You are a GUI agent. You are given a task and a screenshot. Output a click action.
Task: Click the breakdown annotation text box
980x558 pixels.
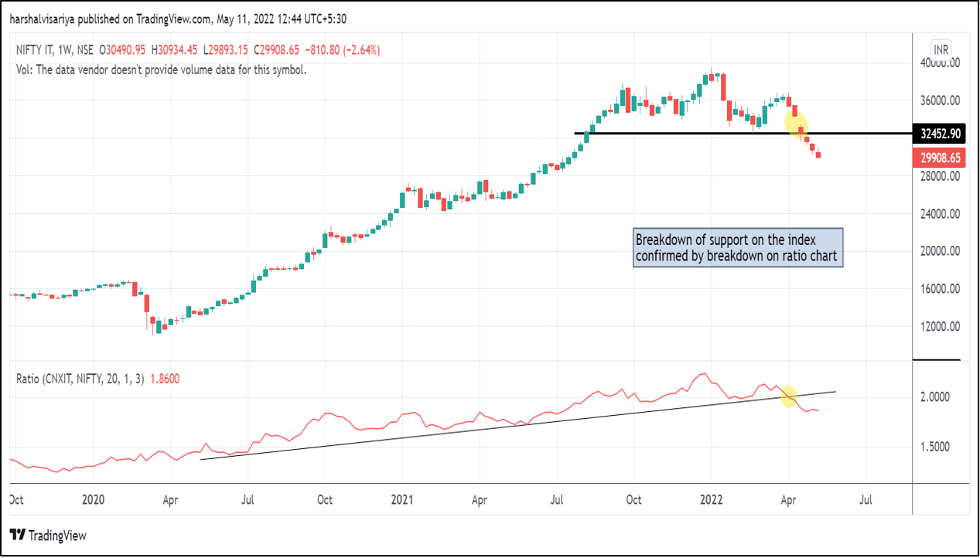coord(737,247)
